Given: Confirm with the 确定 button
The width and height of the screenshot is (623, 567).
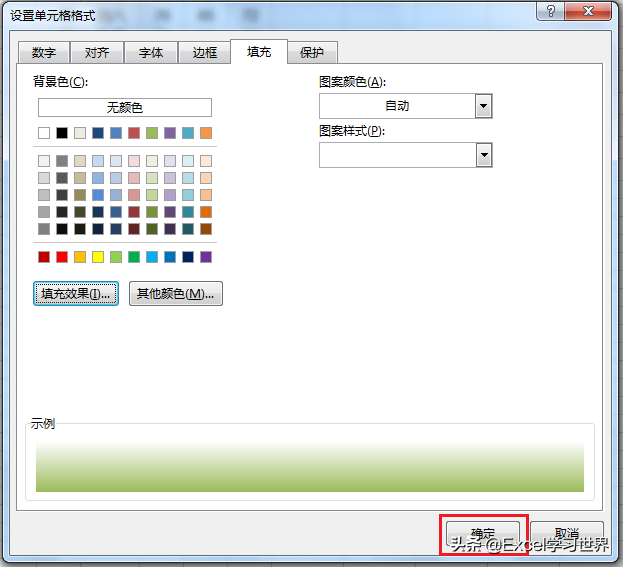Looking at the screenshot, I should click(x=483, y=534).
